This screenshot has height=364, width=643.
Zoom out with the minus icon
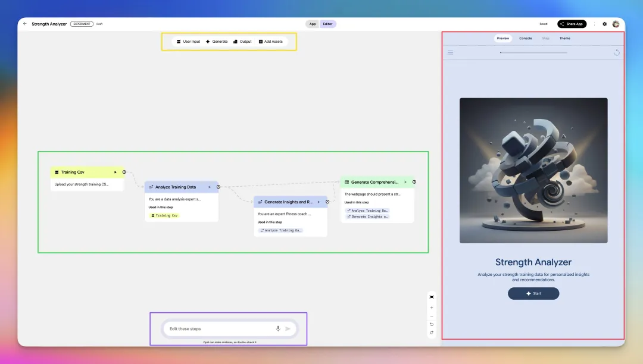pos(432,316)
